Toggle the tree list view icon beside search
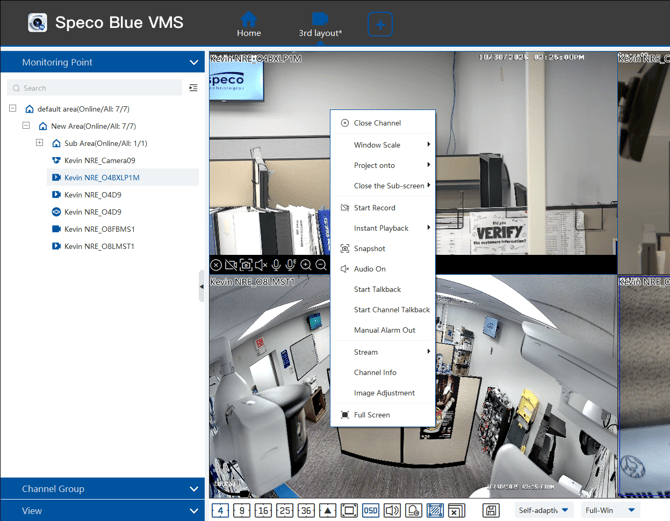The image size is (670, 521). tap(193, 88)
